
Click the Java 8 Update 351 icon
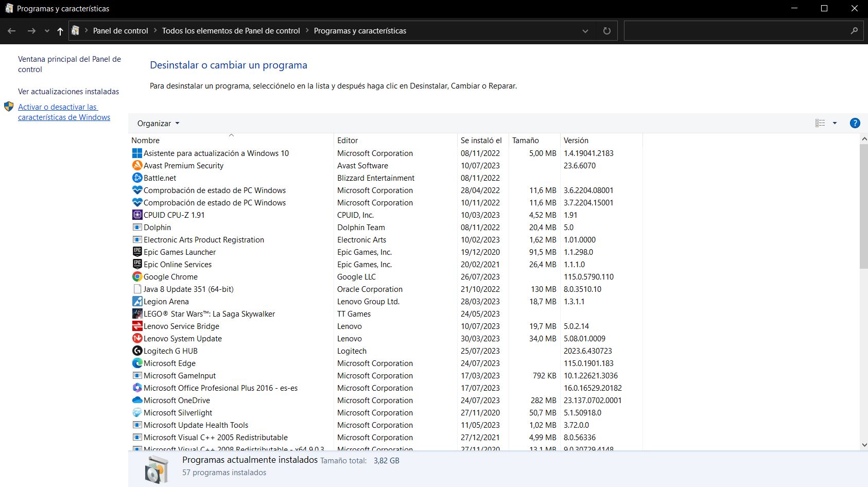click(x=137, y=289)
